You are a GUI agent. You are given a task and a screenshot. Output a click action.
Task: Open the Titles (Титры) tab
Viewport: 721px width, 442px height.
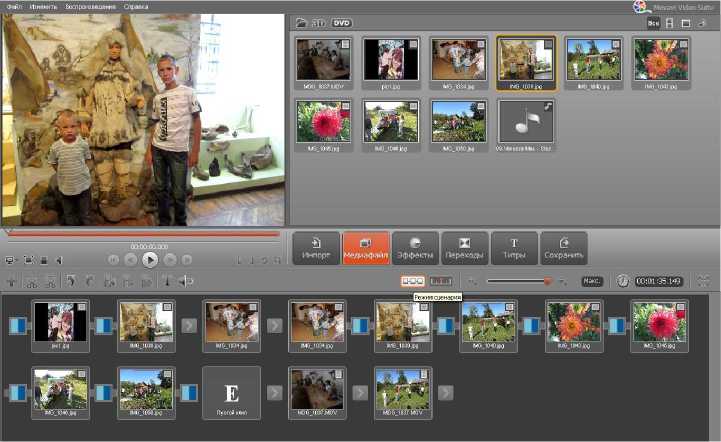pyautogui.click(x=514, y=248)
